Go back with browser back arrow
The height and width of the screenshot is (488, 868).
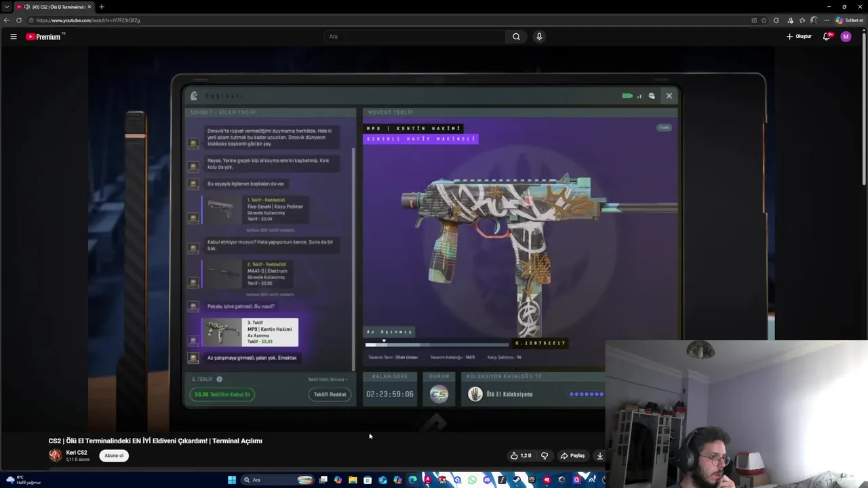click(x=7, y=20)
